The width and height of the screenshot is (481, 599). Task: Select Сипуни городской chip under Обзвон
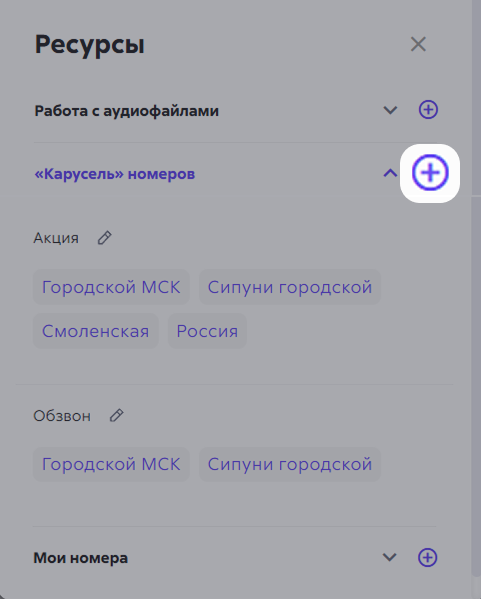click(290, 464)
